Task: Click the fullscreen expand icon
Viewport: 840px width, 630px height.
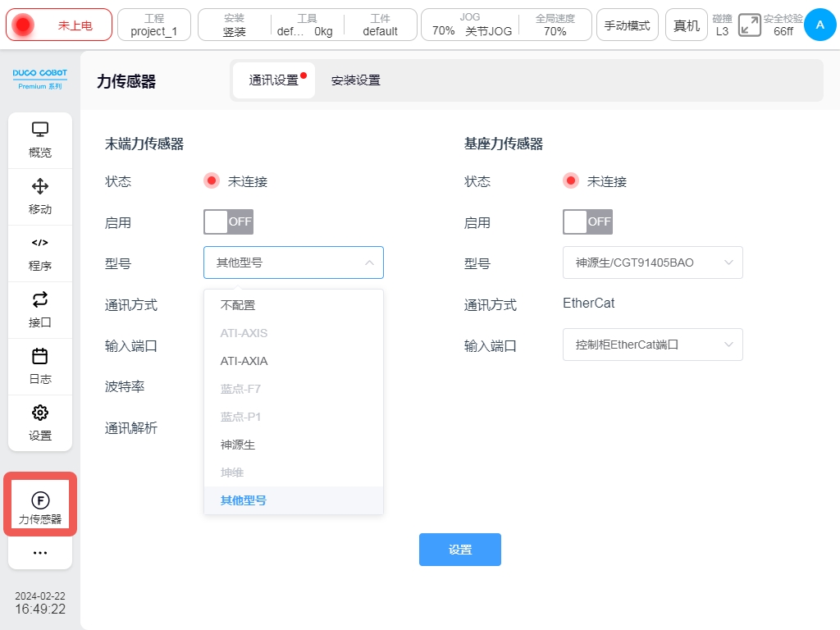Action: [749, 25]
